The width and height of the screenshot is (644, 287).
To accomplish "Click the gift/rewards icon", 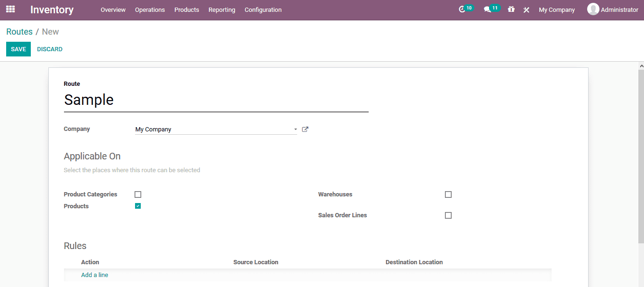I will tap(511, 9).
